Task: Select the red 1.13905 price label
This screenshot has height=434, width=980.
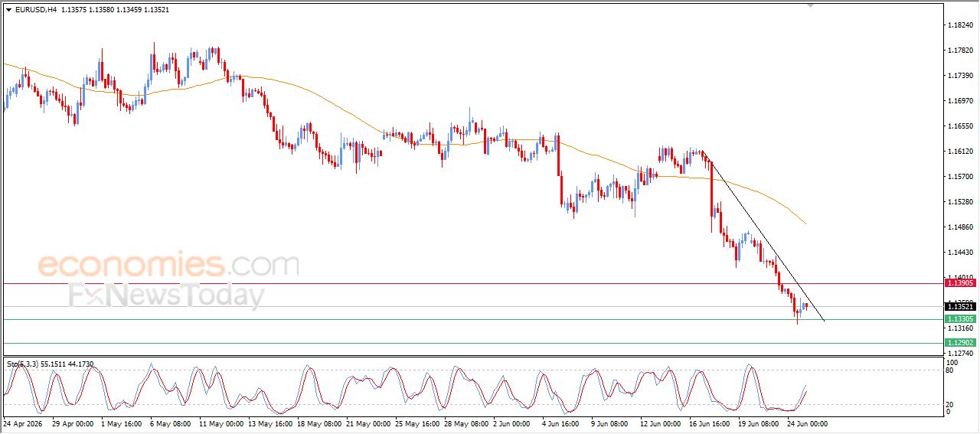Action: pyautogui.click(x=960, y=283)
